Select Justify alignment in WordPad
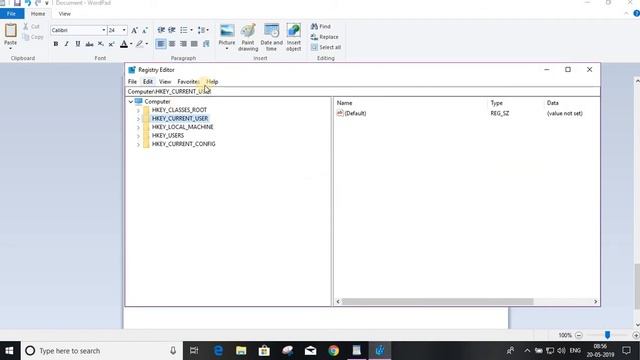This screenshot has width=640, height=360. [194, 44]
